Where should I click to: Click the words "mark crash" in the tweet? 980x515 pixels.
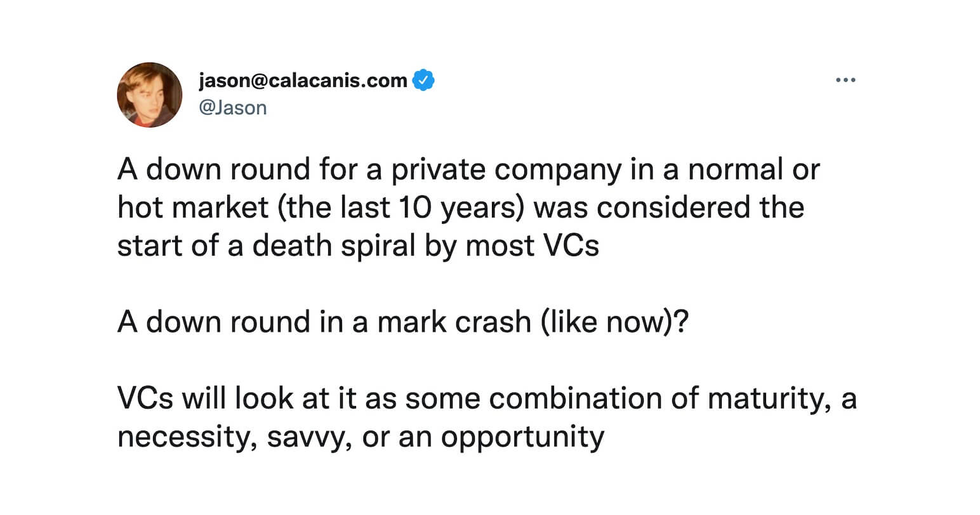(x=454, y=322)
